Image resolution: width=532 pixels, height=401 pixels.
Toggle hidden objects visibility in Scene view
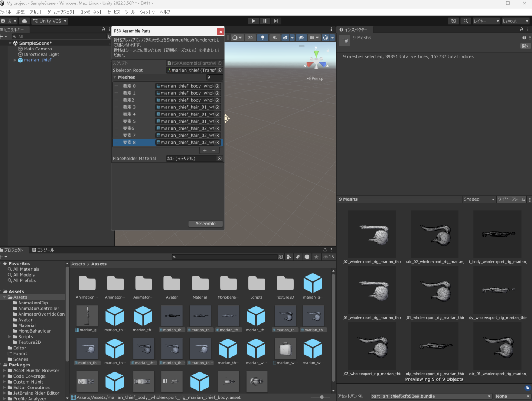click(301, 38)
